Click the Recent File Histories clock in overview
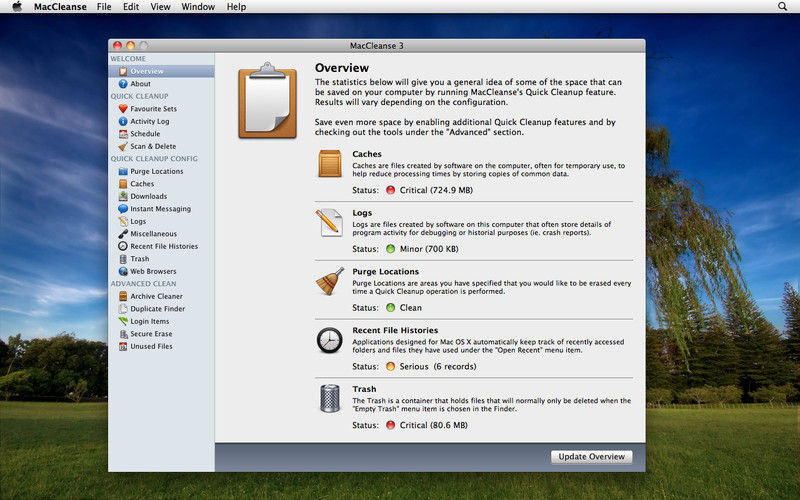 pyautogui.click(x=330, y=340)
